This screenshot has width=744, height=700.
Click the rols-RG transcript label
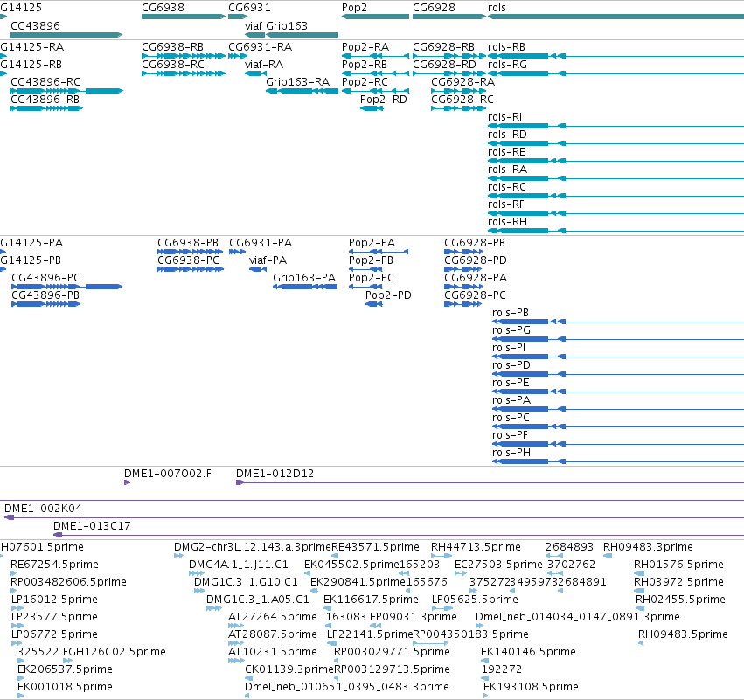[507, 65]
